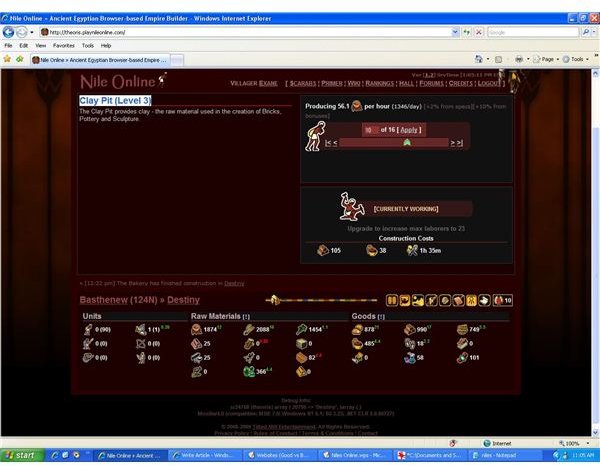Click the Favorites star icon in IE toolbar
600x466 pixels.
(x=7, y=59)
